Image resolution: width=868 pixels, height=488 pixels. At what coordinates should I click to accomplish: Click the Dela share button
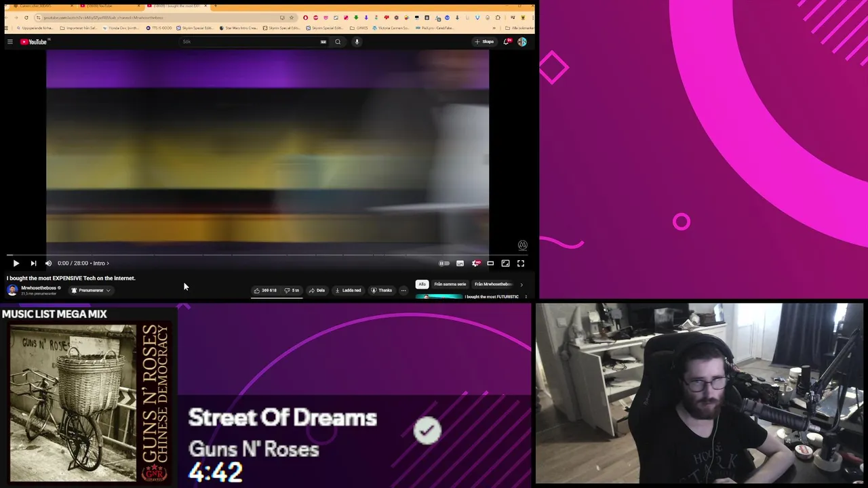tap(317, 290)
